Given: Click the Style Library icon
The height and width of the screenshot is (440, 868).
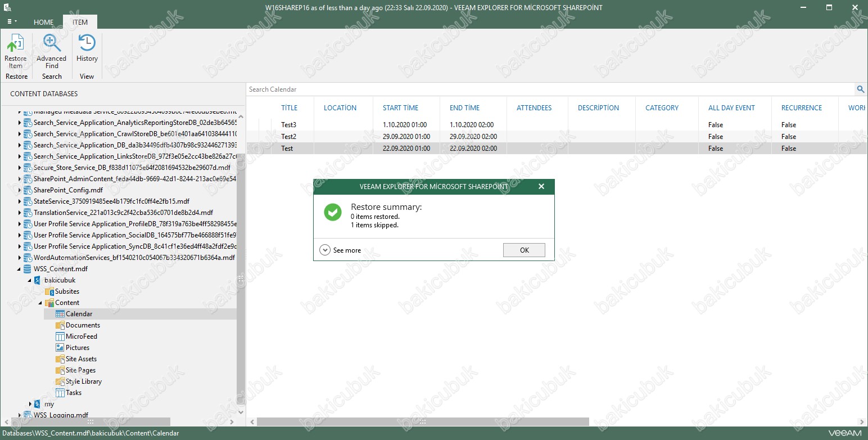Looking at the screenshot, I should click(60, 381).
